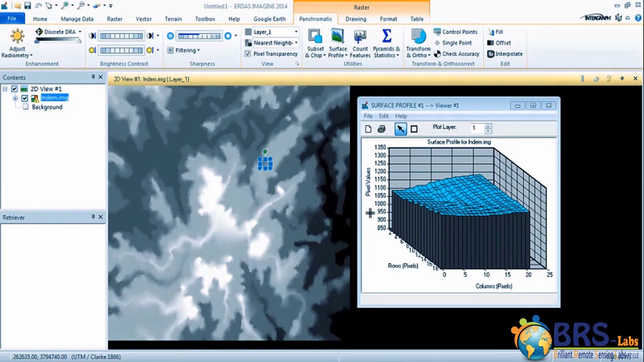Choose the Interpolate edit tool

505,54
